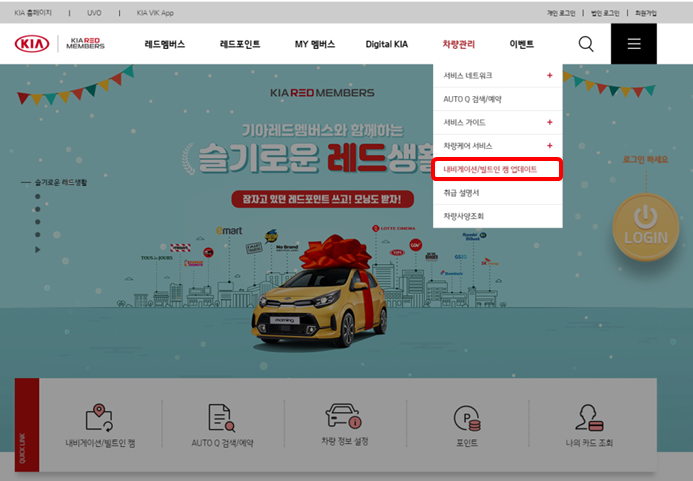This screenshot has width=693, height=481.
Task: Expand 서비스 가이드 plus sign
Action: point(550,122)
